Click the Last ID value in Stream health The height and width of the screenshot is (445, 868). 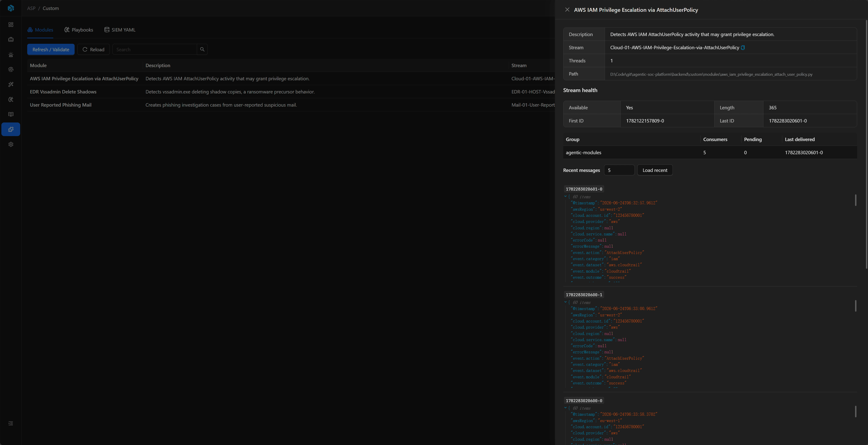click(x=788, y=121)
